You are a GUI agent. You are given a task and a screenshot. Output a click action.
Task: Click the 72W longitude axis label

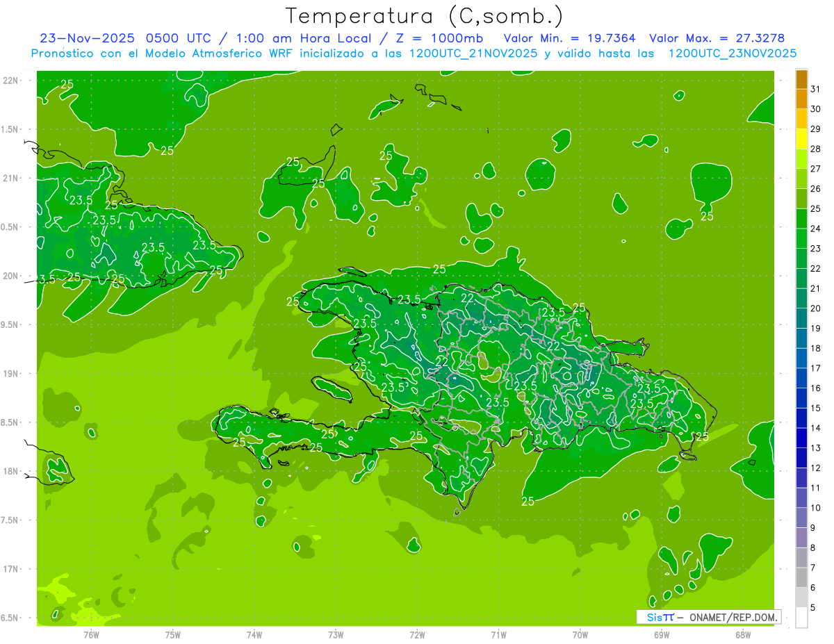(417, 634)
